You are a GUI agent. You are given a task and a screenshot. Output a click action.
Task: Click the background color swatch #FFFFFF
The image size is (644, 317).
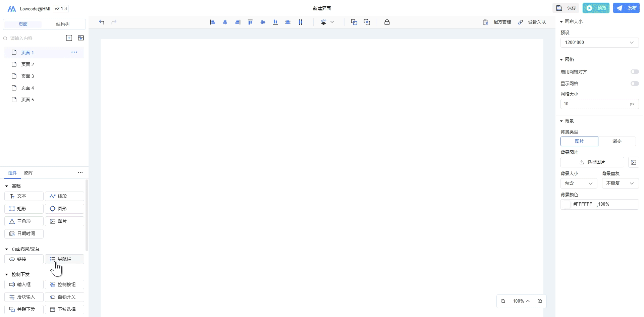coord(566,204)
